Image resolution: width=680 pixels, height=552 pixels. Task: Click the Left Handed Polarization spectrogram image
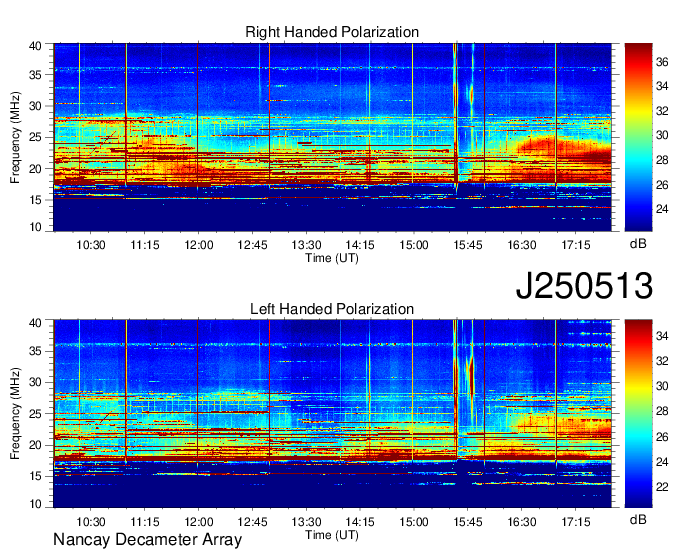(x=333, y=414)
